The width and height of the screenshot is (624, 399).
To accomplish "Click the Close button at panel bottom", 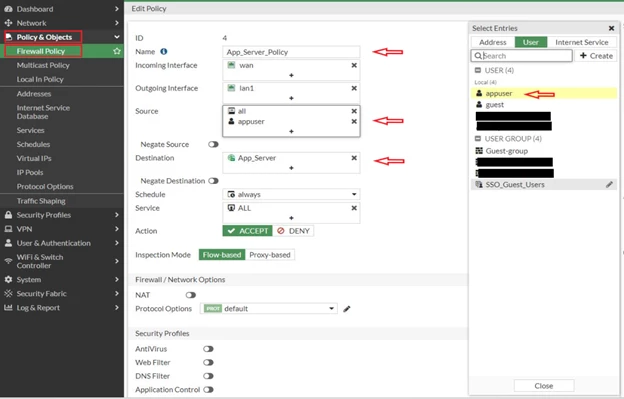I will pos(544,386).
